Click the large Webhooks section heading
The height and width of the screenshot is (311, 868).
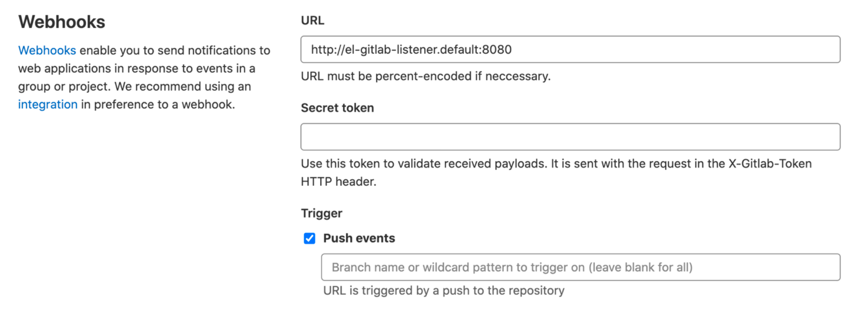click(62, 22)
